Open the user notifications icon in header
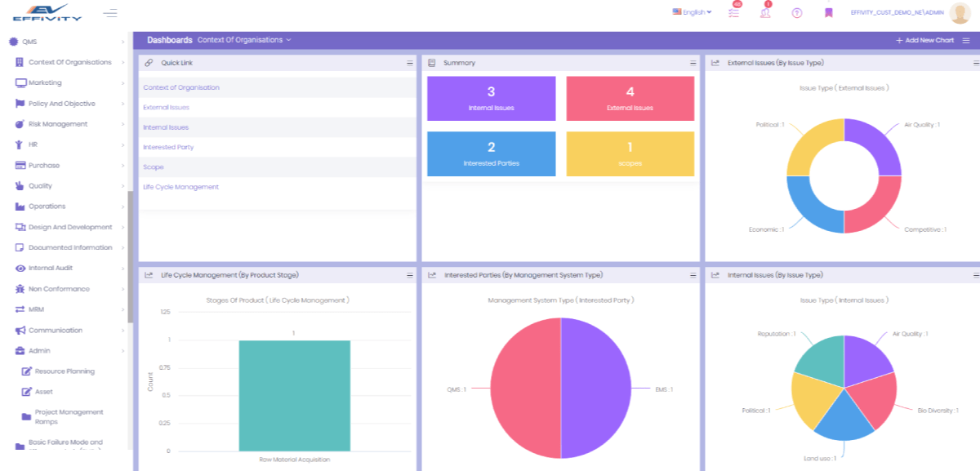The height and width of the screenshot is (471, 980). click(765, 13)
